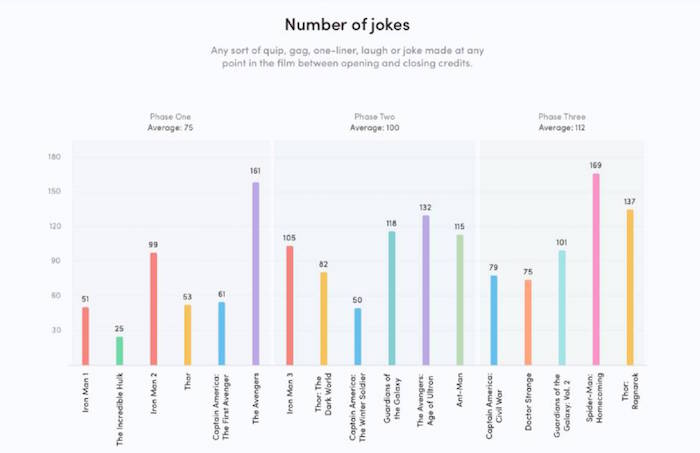
Task: Click the Doctor Strange axis label
Action: coord(528,396)
